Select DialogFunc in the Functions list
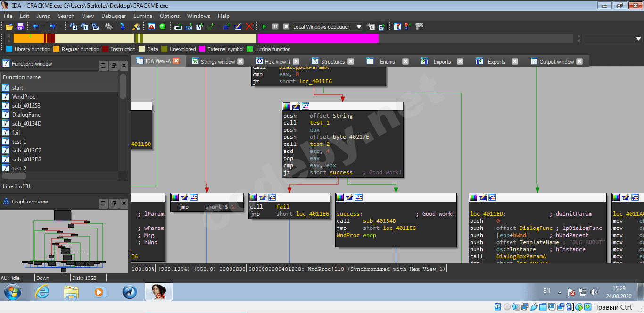The image size is (644, 313). click(x=26, y=115)
